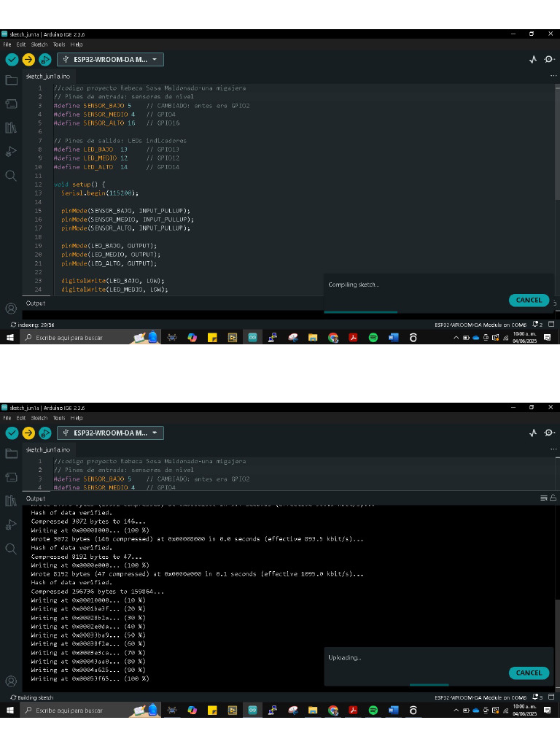Open the Sketch menu in the upper window
This screenshot has width=560, height=747.
(39, 44)
